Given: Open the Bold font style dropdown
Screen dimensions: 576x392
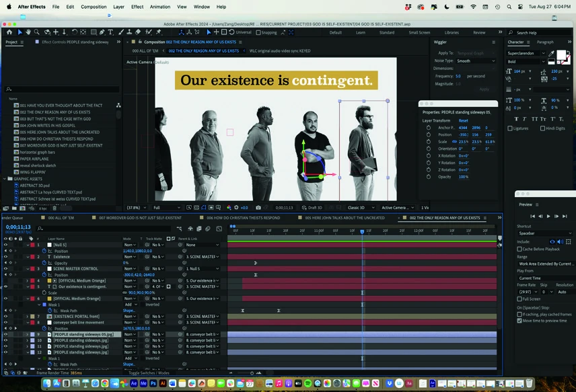Looking at the screenshot, I should pyautogui.click(x=526, y=62).
